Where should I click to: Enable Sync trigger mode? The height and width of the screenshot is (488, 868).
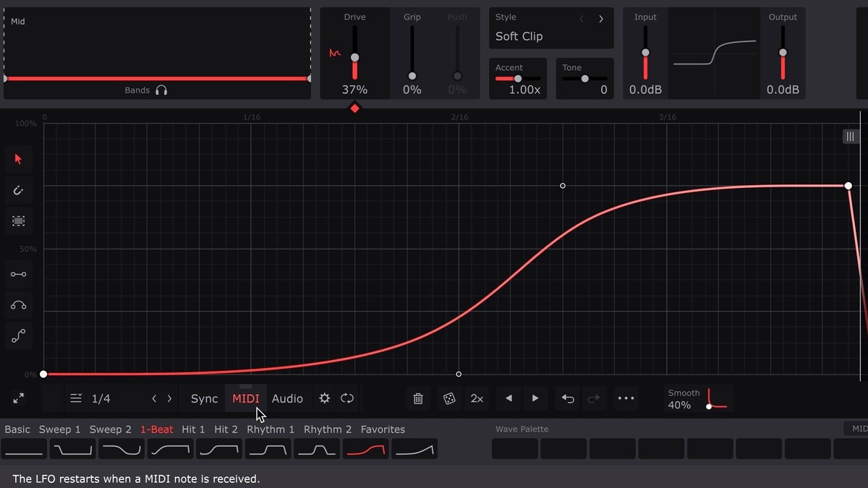pos(204,398)
